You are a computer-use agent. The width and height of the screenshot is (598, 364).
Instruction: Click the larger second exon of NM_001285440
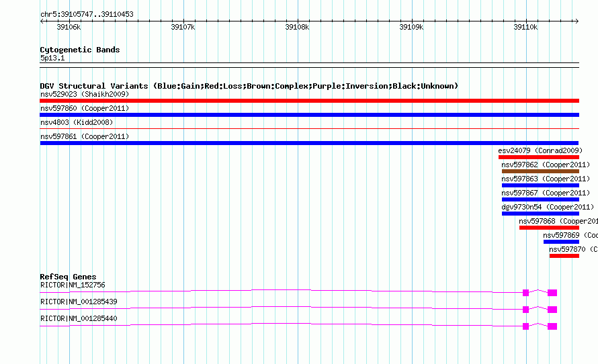coord(552,326)
